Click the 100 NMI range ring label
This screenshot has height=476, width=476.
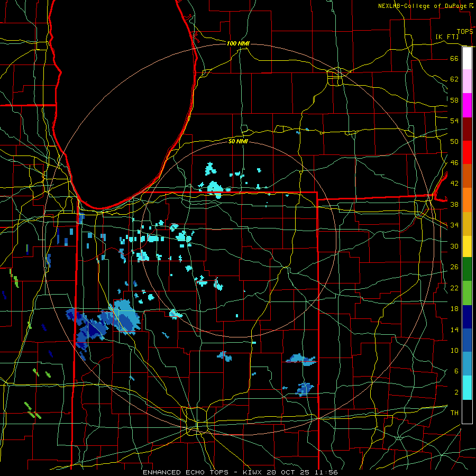point(238,43)
